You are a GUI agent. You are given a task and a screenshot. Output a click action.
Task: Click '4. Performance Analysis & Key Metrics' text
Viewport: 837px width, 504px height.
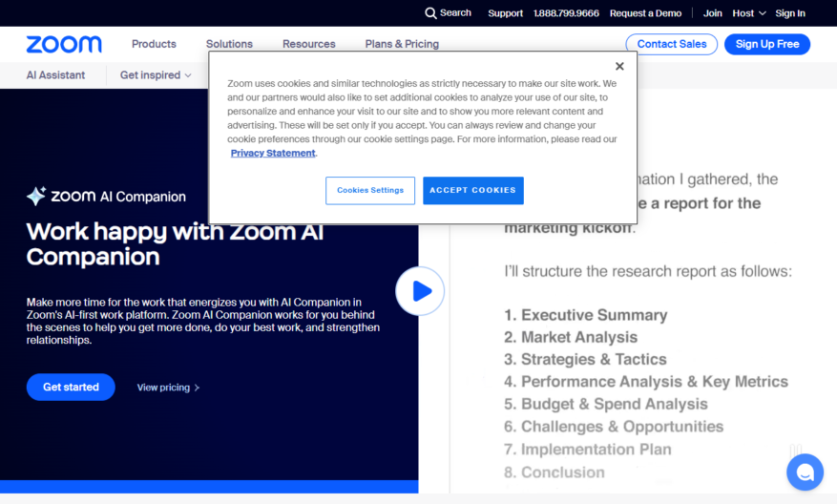pos(646,382)
